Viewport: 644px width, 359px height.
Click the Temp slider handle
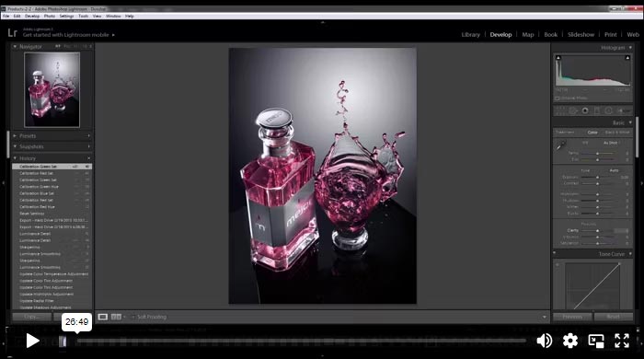tap(598, 153)
